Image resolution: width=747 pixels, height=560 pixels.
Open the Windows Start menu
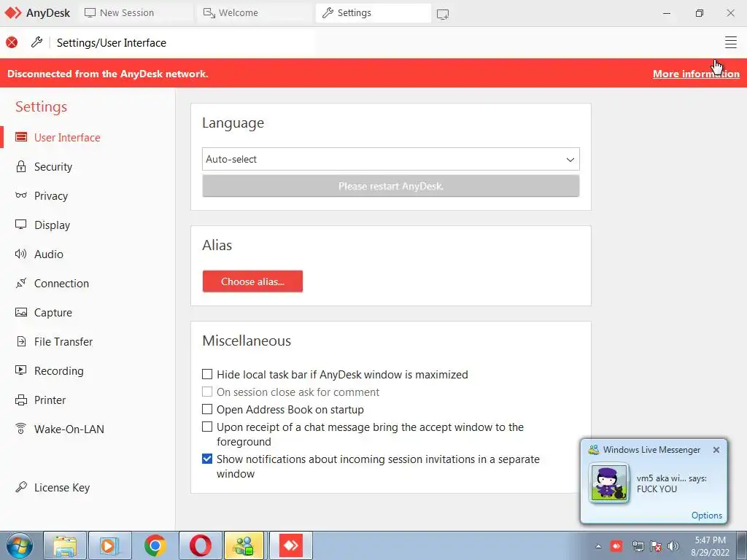tap(20, 545)
